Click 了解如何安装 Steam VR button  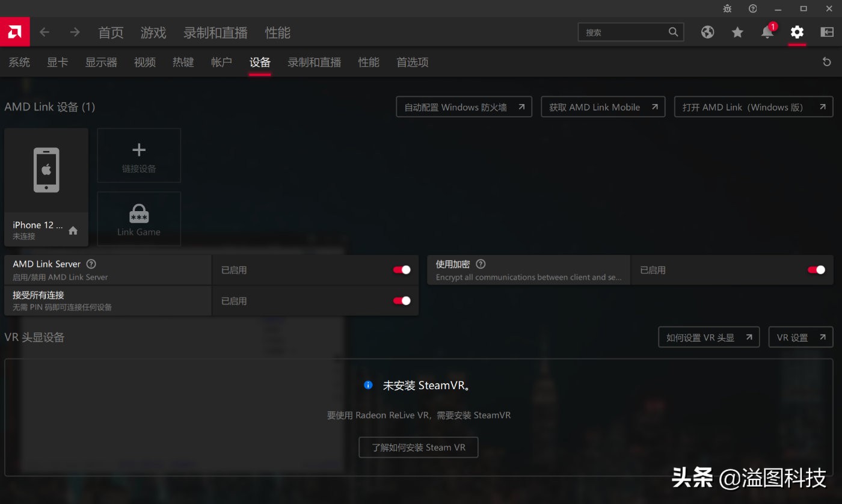(x=418, y=447)
